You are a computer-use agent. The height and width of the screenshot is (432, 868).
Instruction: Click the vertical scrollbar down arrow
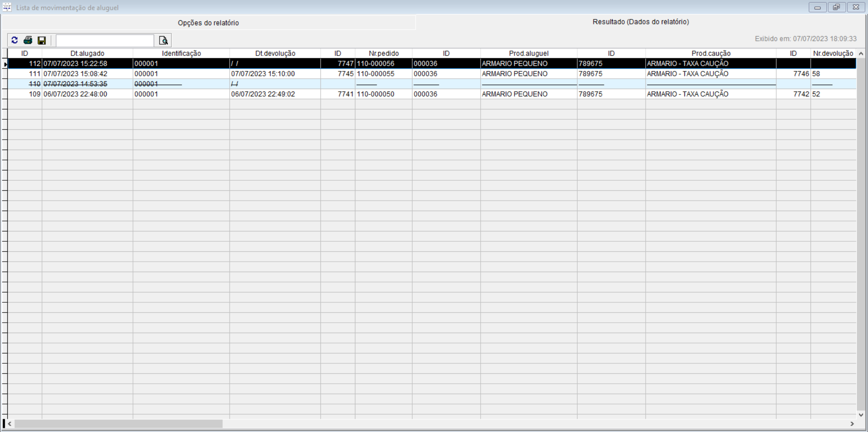(861, 414)
